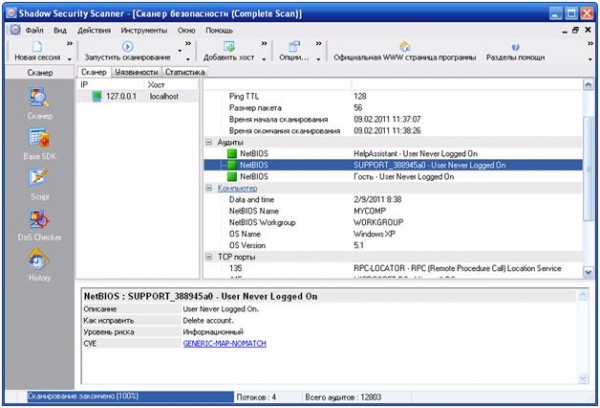Select Гость - User Never Logged On row

(x=393, y=176)
